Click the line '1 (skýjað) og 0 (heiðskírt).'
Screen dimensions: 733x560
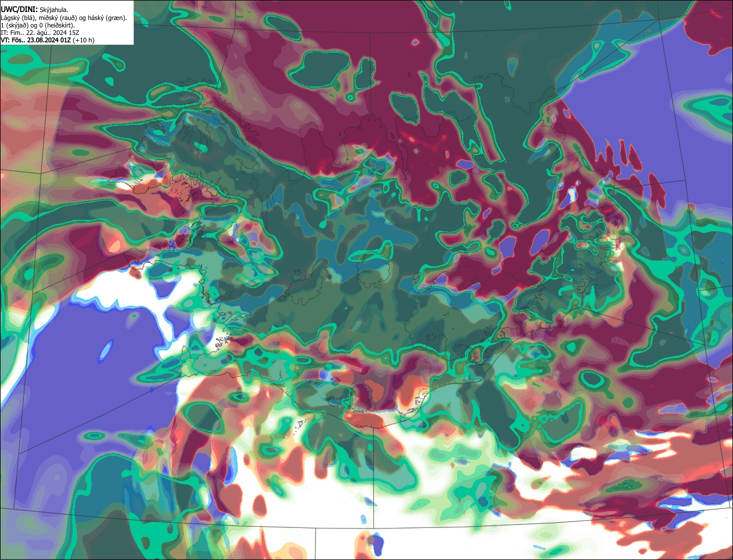(x=38, y=25)
